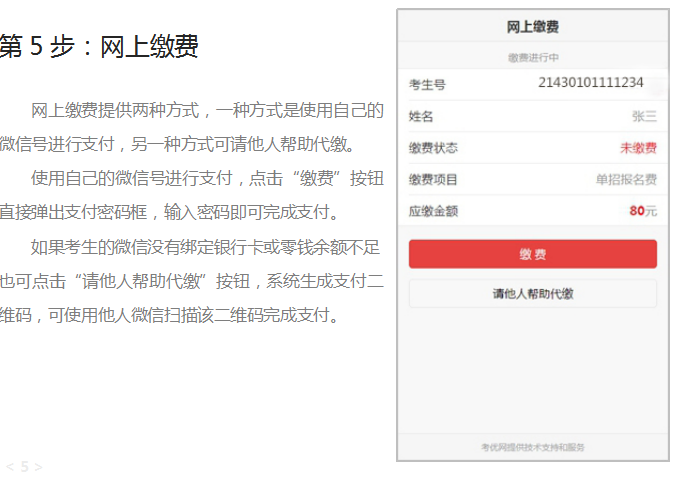Click the 姓名 row label
The image size is (696, 481).
click(421, 117)
